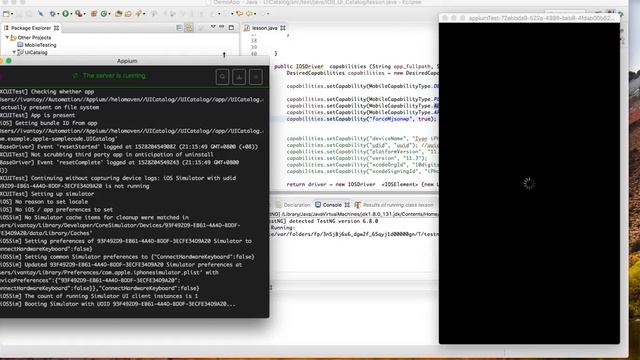Minimize the Package Explorer view
The width and height of the screenshot is (640, 360).
[222, 27]
